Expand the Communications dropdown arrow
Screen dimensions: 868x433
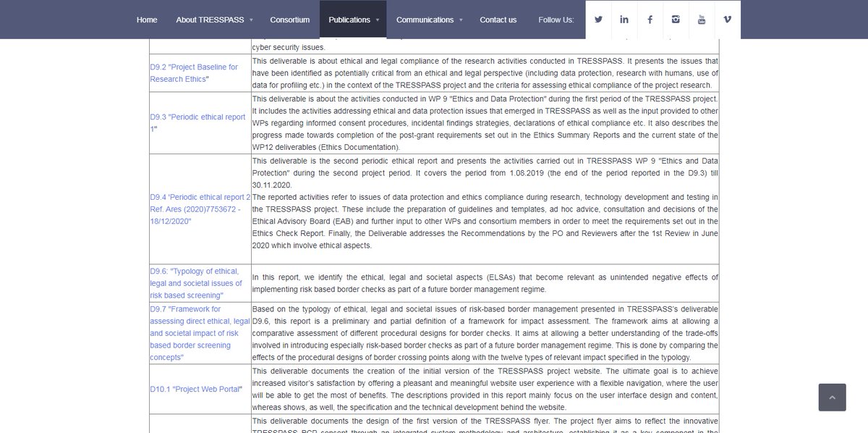click(x=461, y=20)
